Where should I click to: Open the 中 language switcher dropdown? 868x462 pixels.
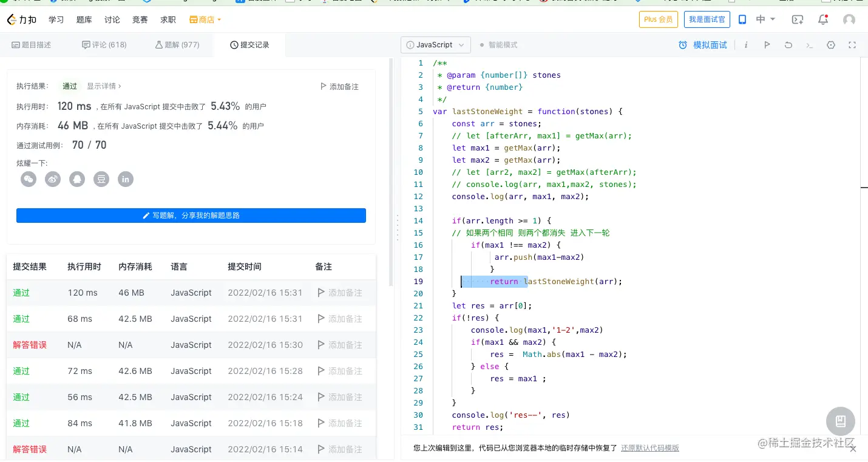tap(765, 19)
